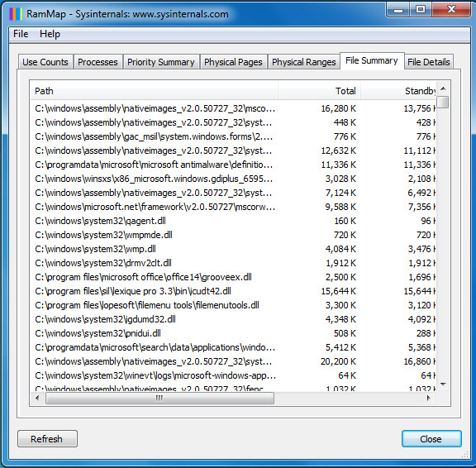Image resolution: width=476 pixels, height=468 pixels.
Task: Switch to the Use Counts tab
Action: click(45, 62)
